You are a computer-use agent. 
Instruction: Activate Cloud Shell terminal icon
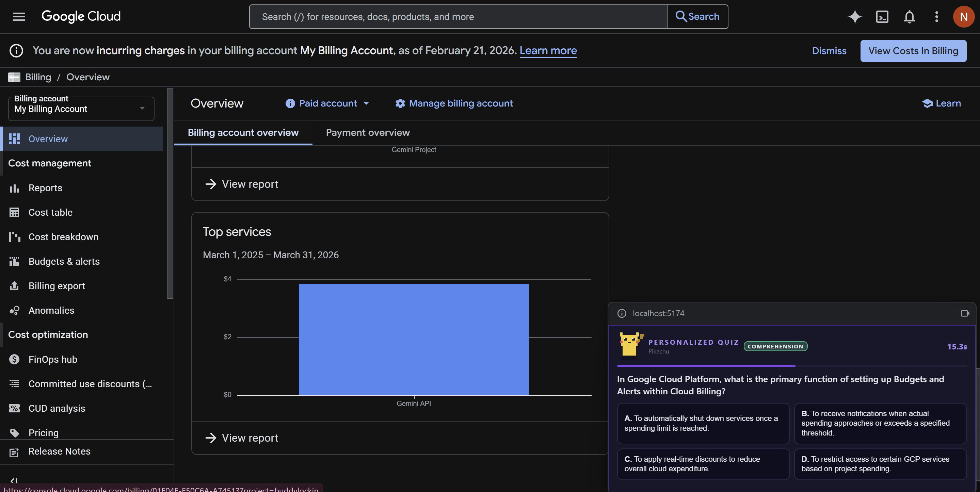tap(882, 16)
